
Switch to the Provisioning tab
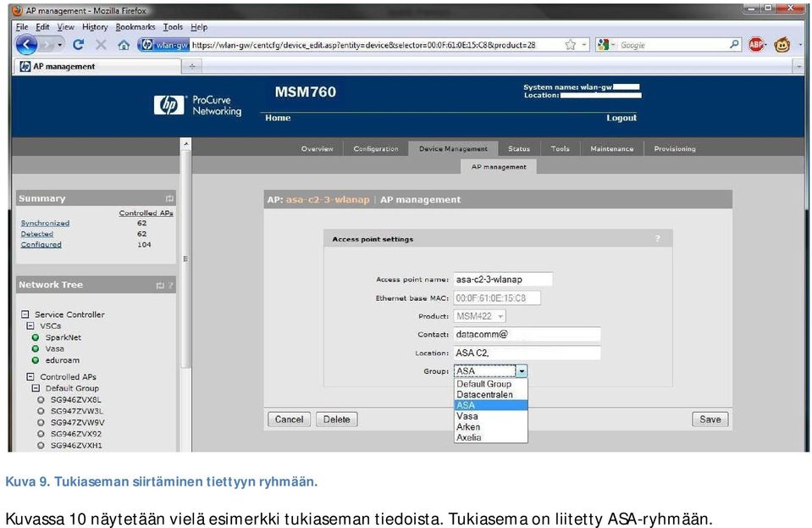pyautogui.click(x=674, y=148)
